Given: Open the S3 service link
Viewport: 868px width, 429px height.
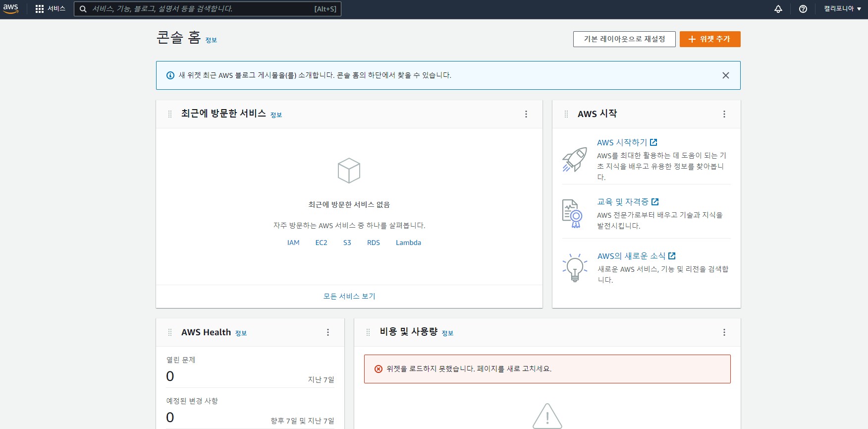Looking at the screenshot, I should (347, 243).
